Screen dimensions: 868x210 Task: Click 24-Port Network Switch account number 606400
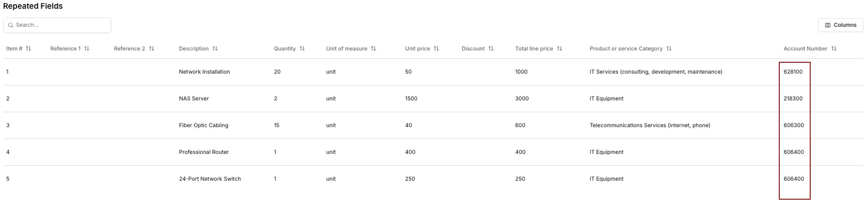(x=794, y=179)
